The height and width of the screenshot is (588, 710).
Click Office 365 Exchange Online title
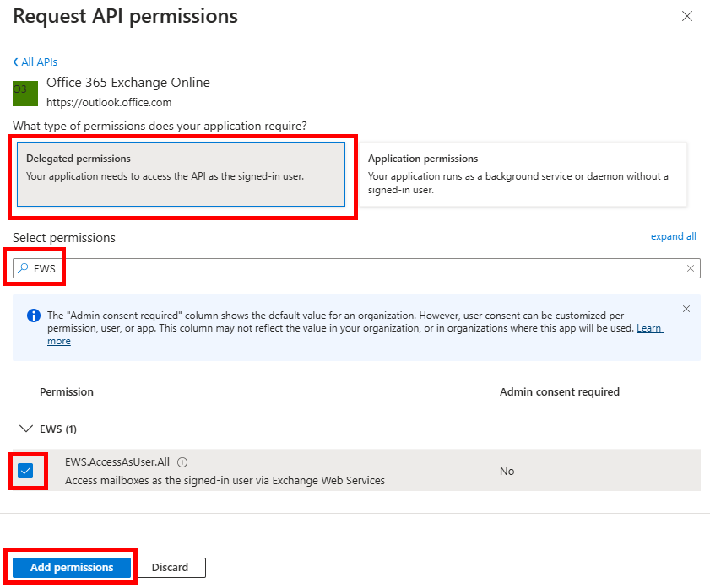click(x=128, y=83)
